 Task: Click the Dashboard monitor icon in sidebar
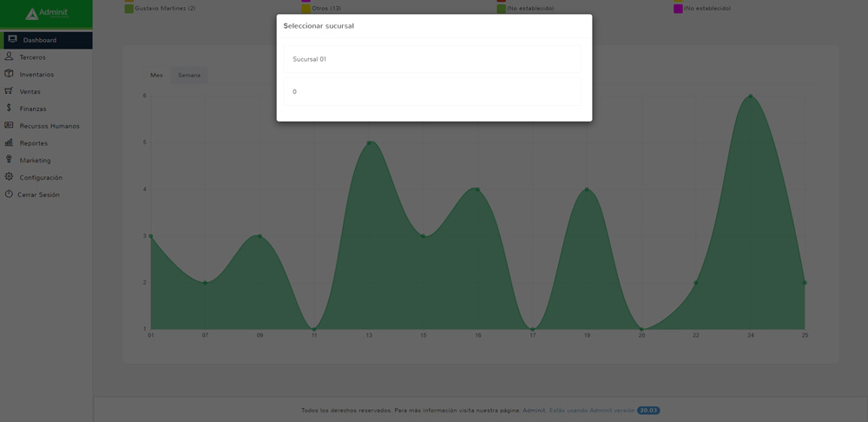coord(12,40)
